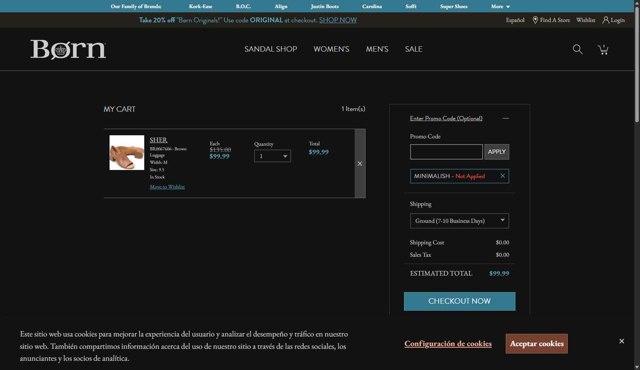Dismiss the cookie banner
This screenshot has width=640, height=370.
pos(621,341)
